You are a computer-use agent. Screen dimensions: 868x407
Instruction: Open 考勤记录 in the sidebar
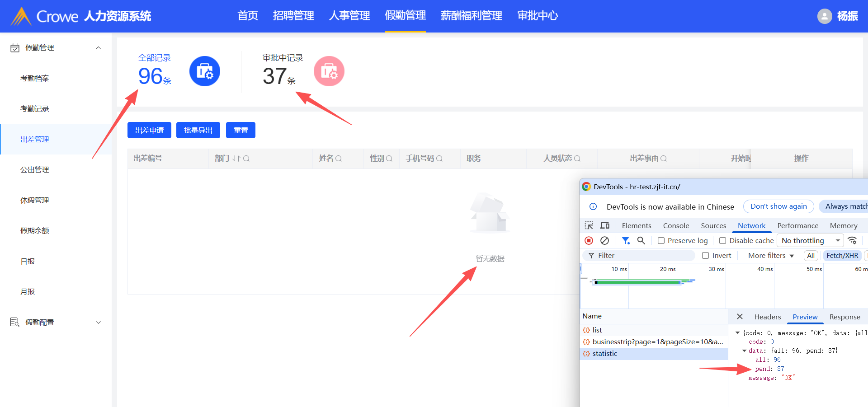[x=35, y=109]
